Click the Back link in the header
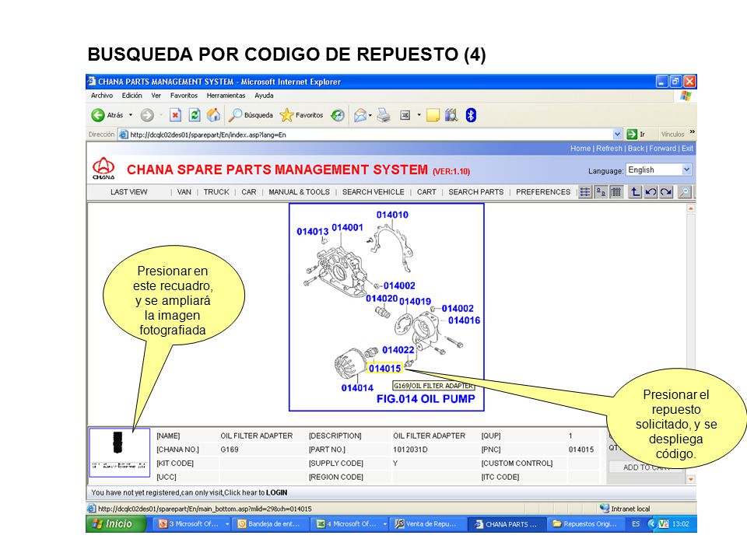This screenshot has height=560, width=747. point(636,149)
